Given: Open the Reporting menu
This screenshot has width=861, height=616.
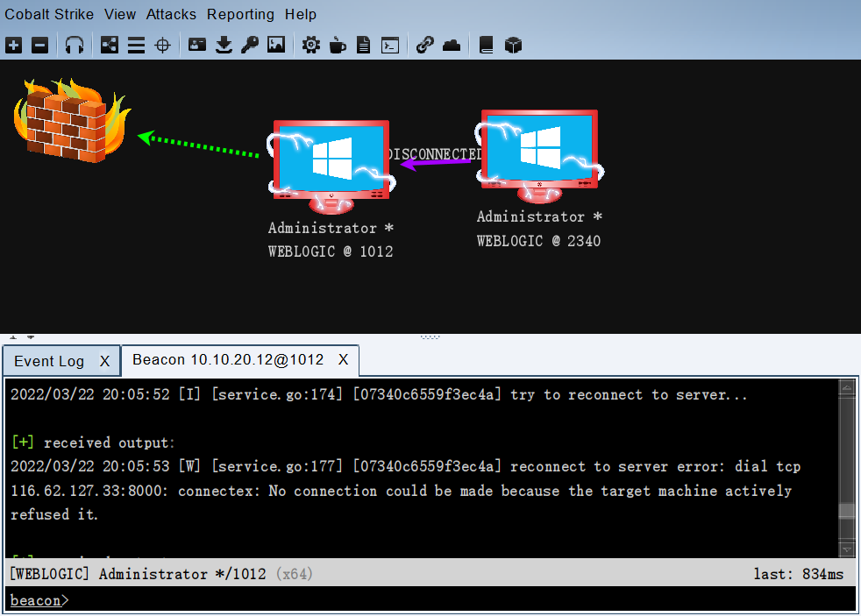Looking at the screenshot, I should pos(240,14).
